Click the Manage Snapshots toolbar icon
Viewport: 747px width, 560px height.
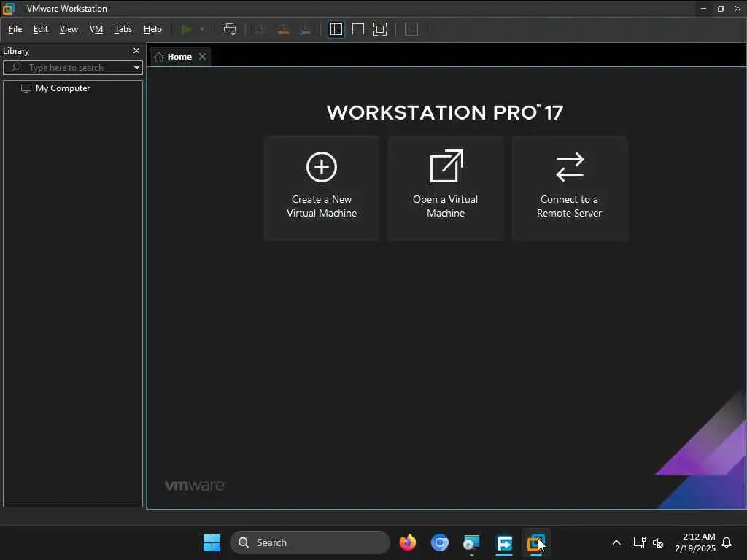tap(306, 29)
